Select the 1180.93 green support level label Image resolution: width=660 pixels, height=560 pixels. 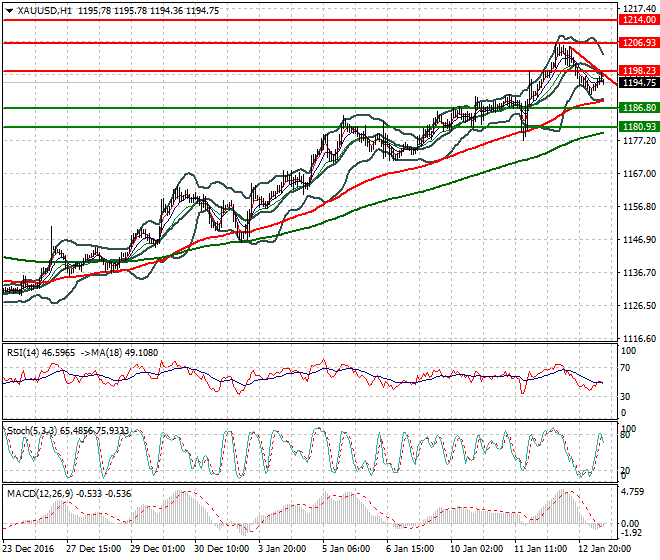(639, 127)
